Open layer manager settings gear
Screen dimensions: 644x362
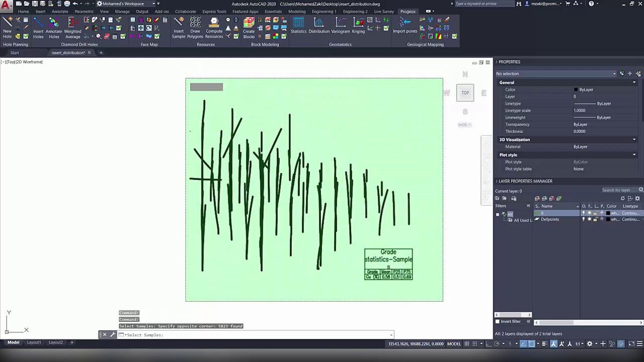(638, 199)
